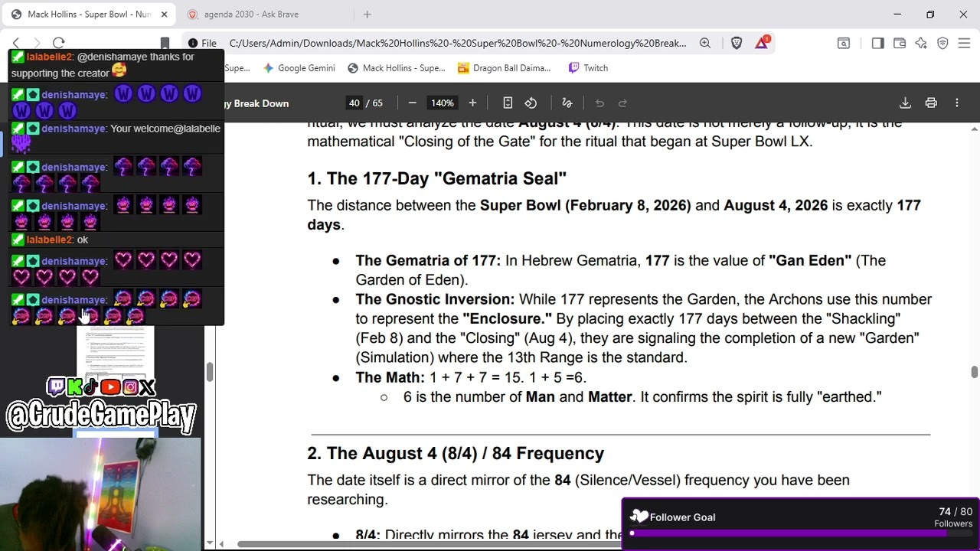The width and height of the screenshot is (980, 551).
Task: Open the Dragon Ball Daima bookmark
Action: [x=505, y=68]
